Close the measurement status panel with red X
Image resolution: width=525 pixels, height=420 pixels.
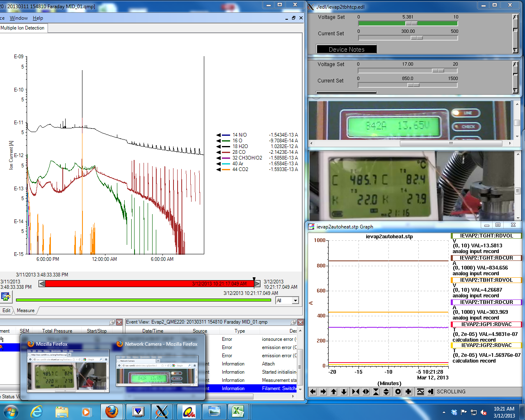[119, 322]
